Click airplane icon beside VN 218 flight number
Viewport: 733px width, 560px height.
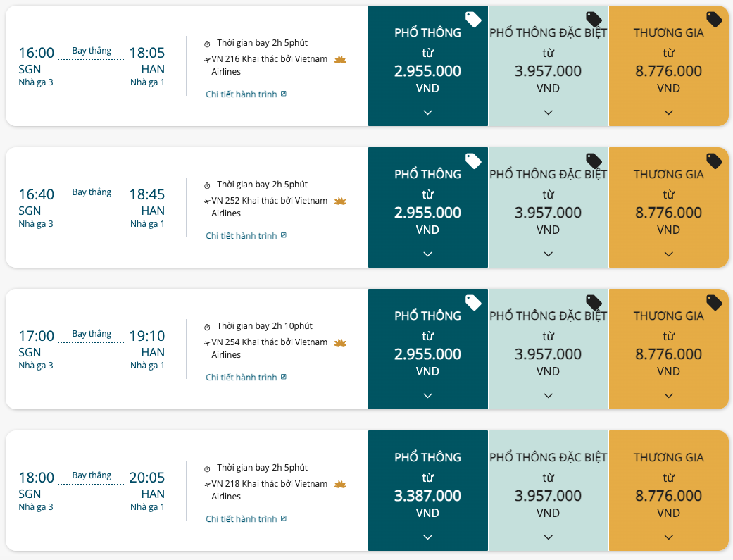(x=207, y=485)
